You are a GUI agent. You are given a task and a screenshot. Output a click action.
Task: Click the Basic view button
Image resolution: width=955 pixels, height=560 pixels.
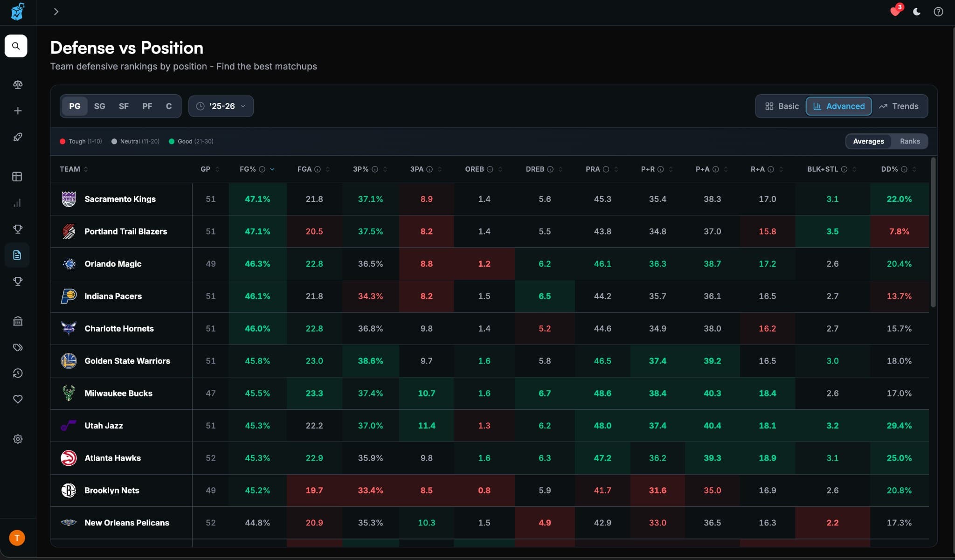(782, 106)
